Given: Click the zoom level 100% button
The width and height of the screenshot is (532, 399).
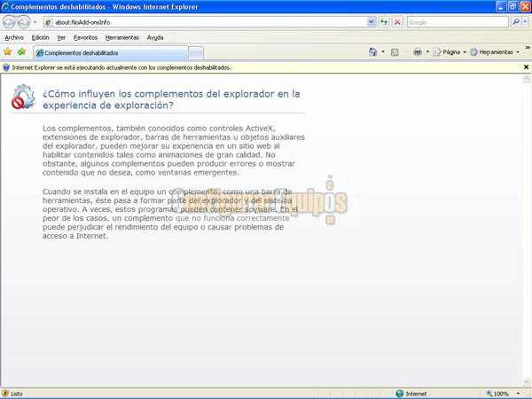Looking at the screenshot, I should [497, 394].
